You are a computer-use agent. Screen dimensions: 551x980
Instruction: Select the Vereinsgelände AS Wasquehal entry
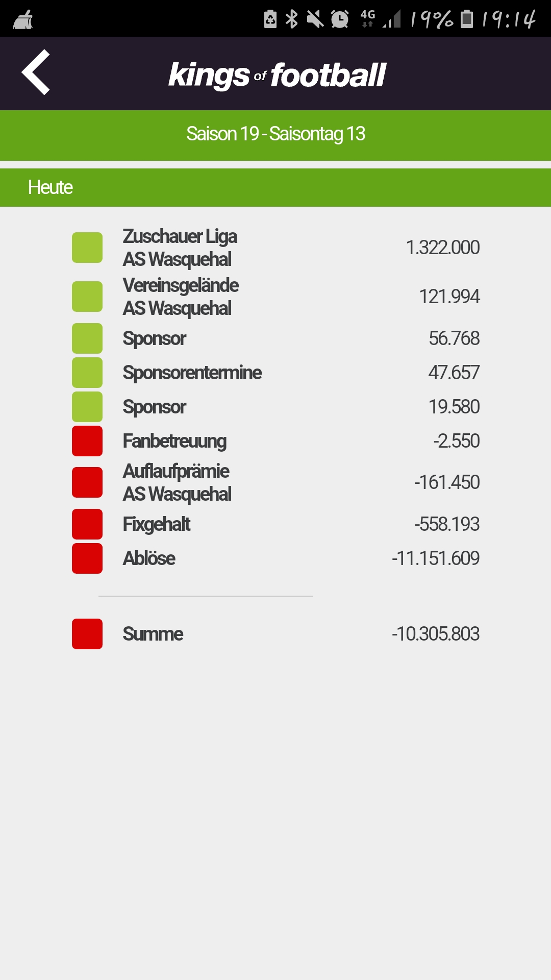(275, 297)
